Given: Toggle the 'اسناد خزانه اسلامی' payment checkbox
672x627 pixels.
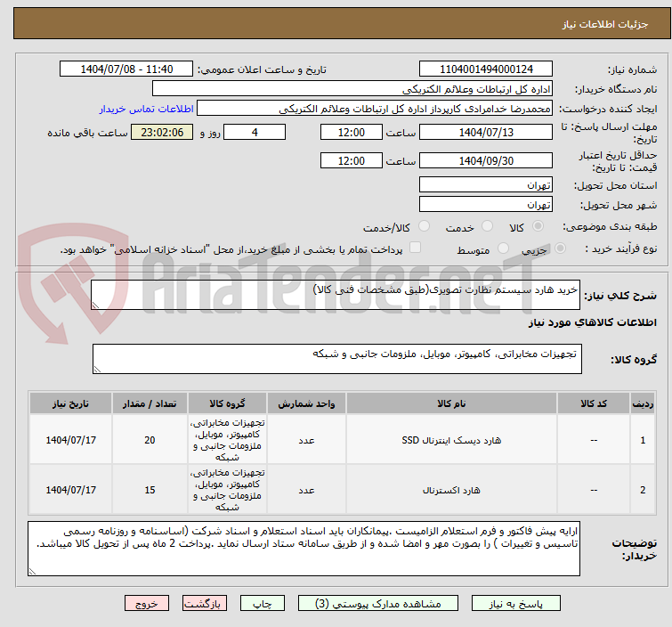Looking at the screenshot, I should pyautogui.click(x=415, y=248).
